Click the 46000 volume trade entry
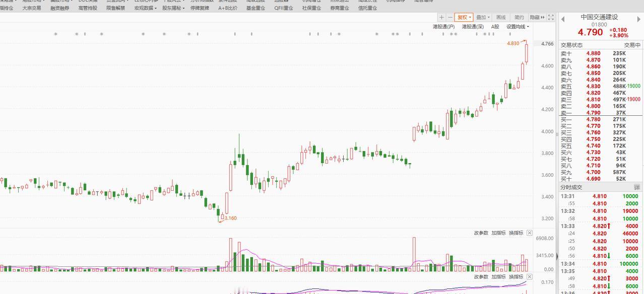This screenshot has width=644, height=294. point(600,234)
